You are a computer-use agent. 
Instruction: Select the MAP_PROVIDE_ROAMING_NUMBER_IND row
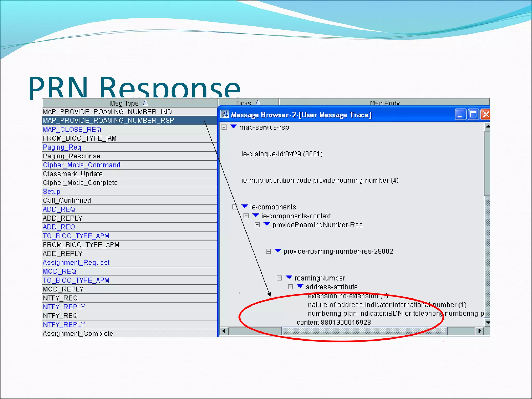pos(130,112)
